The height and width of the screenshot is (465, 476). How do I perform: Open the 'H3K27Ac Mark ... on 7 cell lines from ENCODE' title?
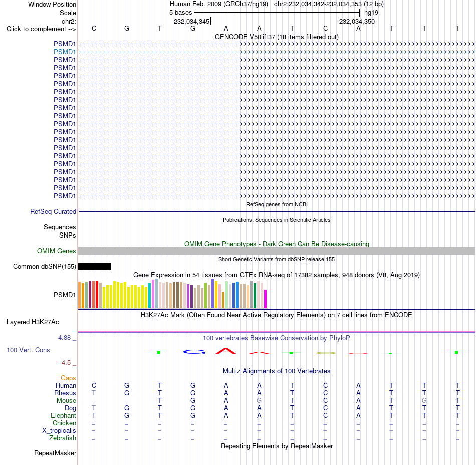point(277,315)
